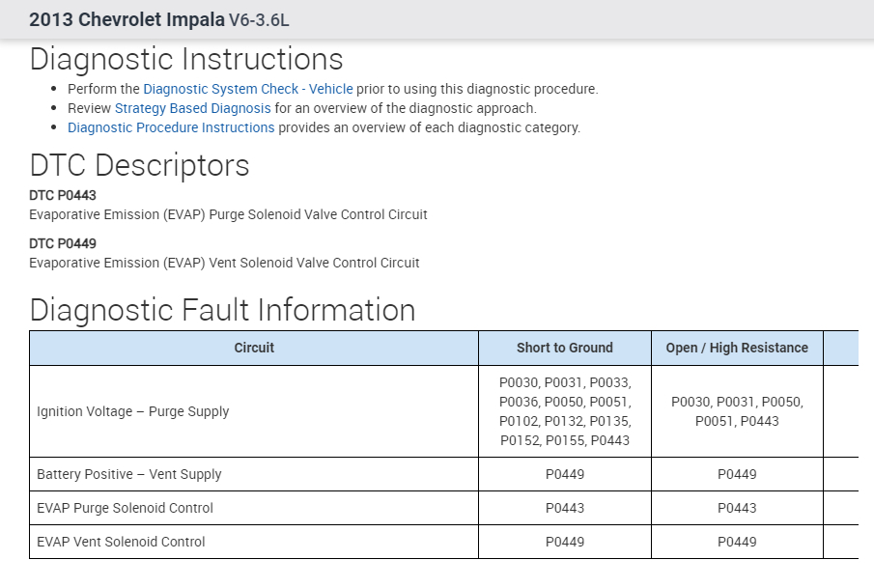Open the Diagnostic Procedure Instructions link

[x=171, y=127]
